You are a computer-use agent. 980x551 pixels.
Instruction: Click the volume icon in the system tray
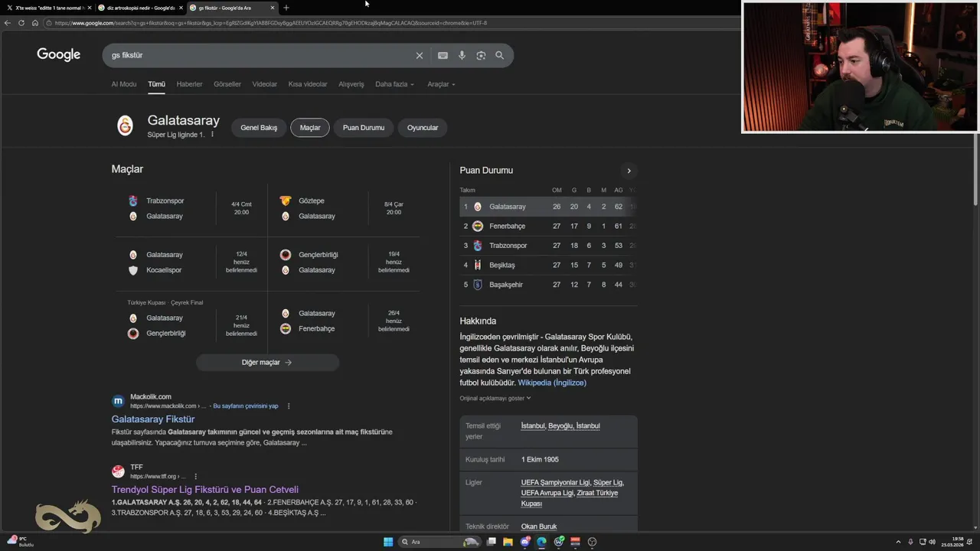point(932,542)
